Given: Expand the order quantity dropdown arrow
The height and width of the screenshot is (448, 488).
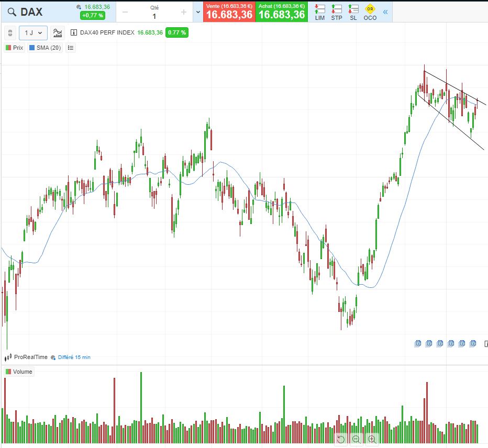Looking at the screenshot, I should [x=197, y=12].
